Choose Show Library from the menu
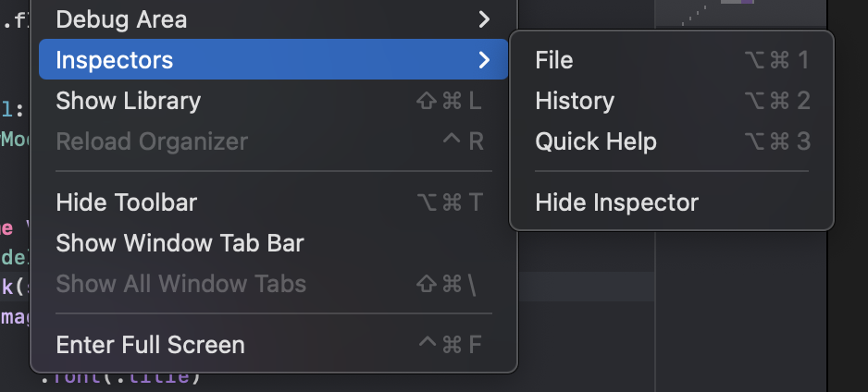 (128, 101)
